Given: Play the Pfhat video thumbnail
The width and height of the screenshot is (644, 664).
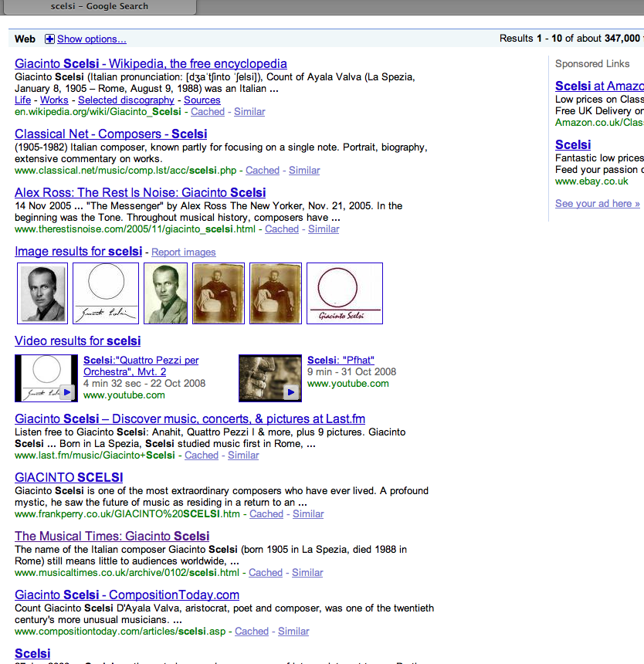Looking at the screenshot, I should click(269, 378).
